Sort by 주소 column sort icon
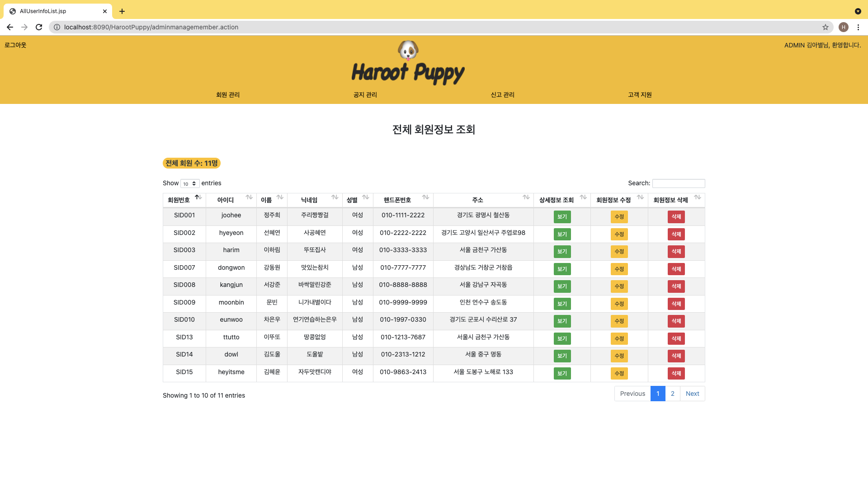Screen dimensions: 868x488 pos(526,197)
